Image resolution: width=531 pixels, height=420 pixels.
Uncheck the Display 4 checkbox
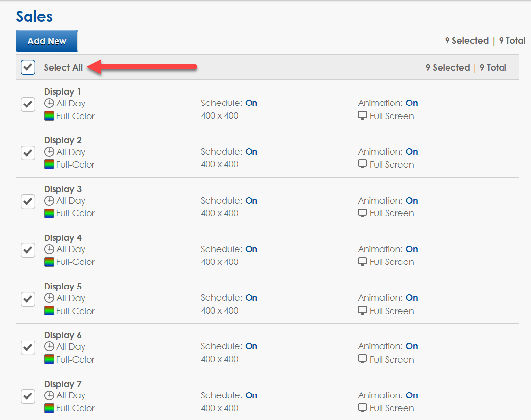[28, 250]
